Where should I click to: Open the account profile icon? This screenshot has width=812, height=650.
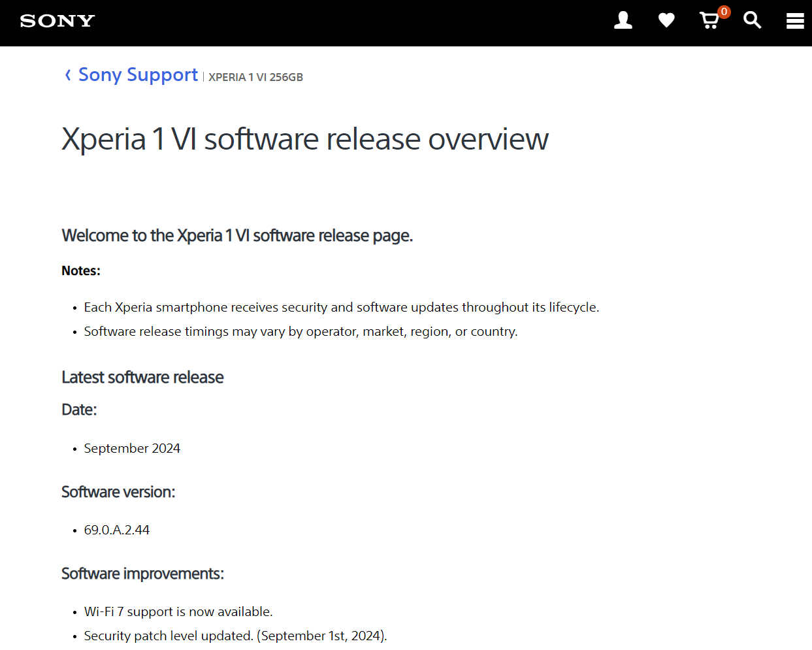pos(623,20)
